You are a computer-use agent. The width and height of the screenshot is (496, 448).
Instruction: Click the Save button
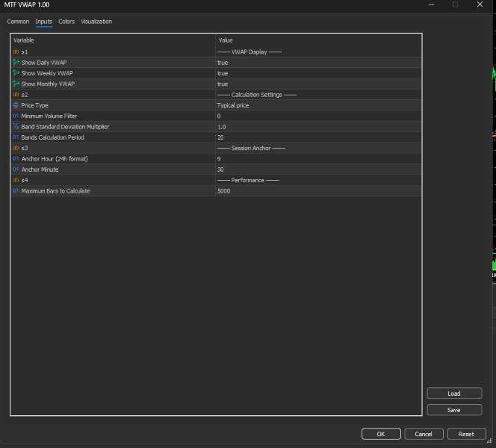coord(454,410)
